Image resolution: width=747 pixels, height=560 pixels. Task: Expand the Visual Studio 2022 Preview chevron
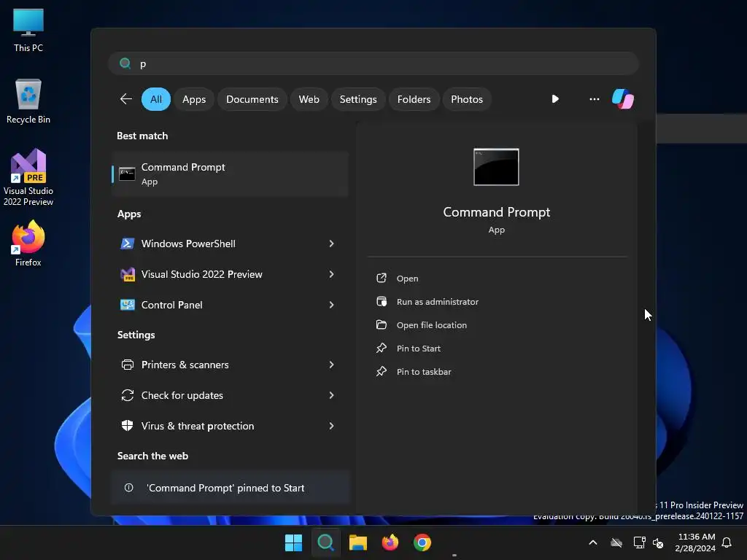pos(332,274)
